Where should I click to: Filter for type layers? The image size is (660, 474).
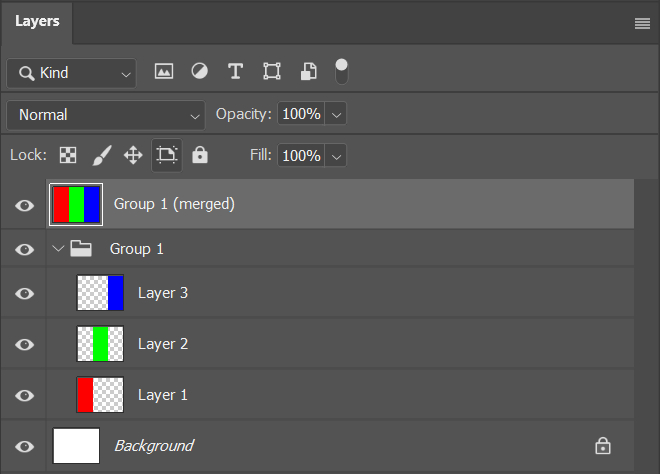click(x=235, y=71)
